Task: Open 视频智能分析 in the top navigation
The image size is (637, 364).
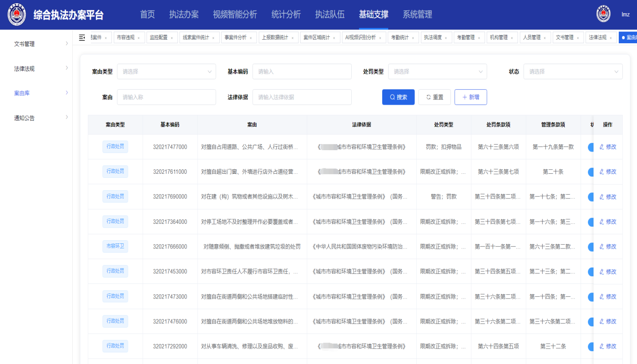Action: [x=235, y=15]
